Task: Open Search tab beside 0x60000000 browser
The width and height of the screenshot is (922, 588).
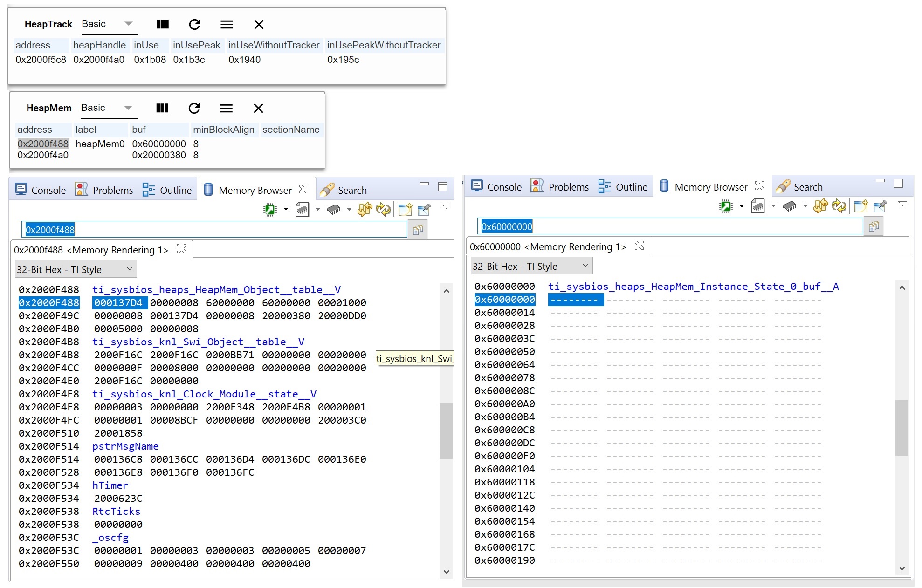Action: tap(800, 187)
